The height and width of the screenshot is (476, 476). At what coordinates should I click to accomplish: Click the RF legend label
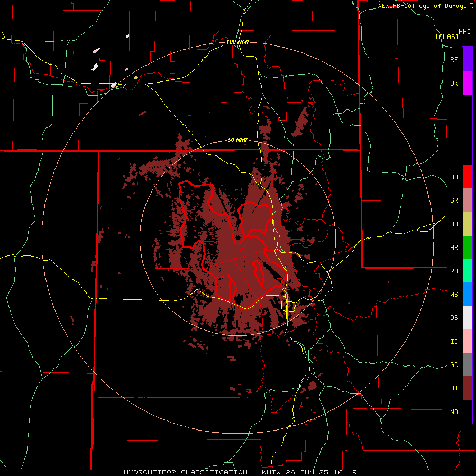pyautogui.click(x=454, y=59)
